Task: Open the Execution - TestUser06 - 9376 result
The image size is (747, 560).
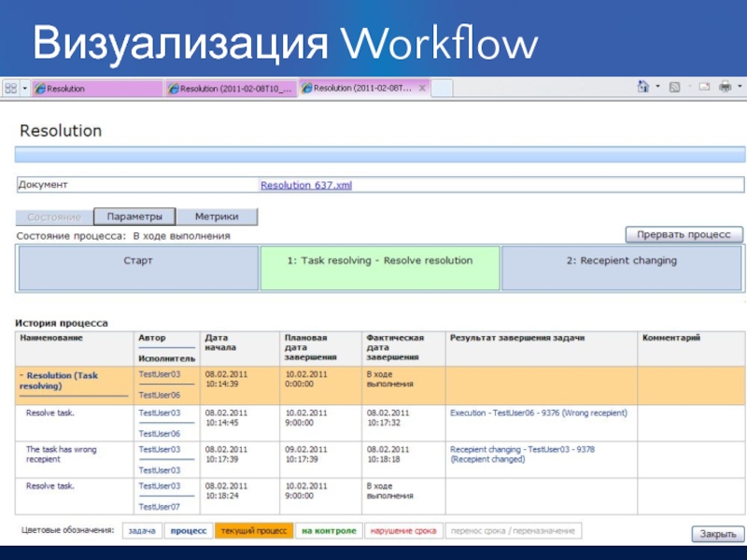Action: 538,413
